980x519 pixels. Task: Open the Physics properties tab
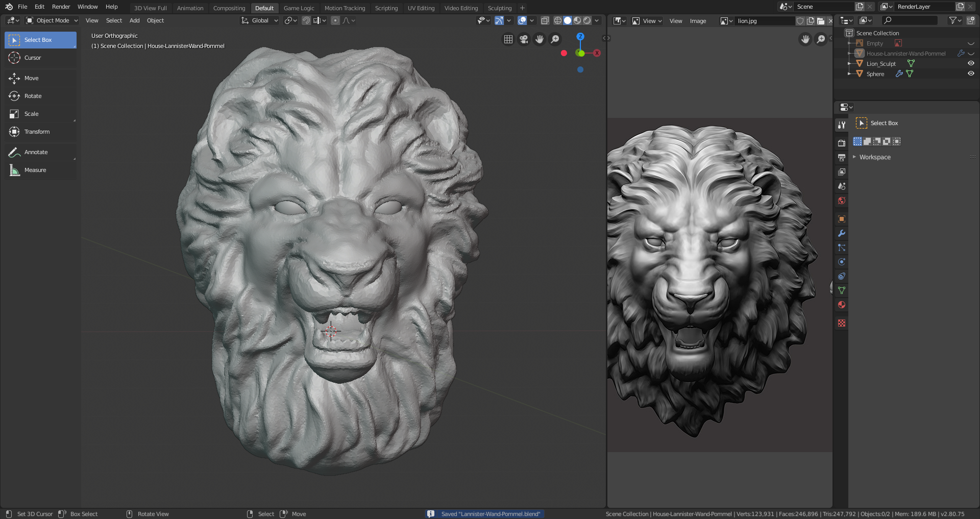842,262
